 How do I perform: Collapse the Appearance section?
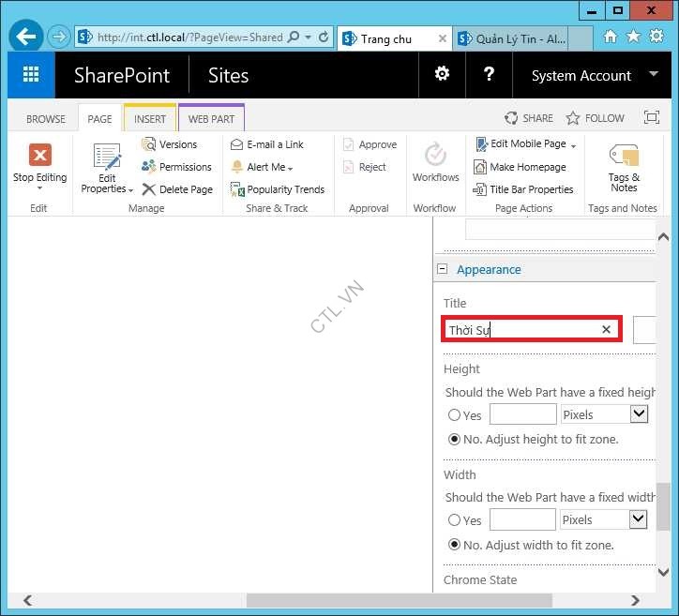click(x=443, y=269)
